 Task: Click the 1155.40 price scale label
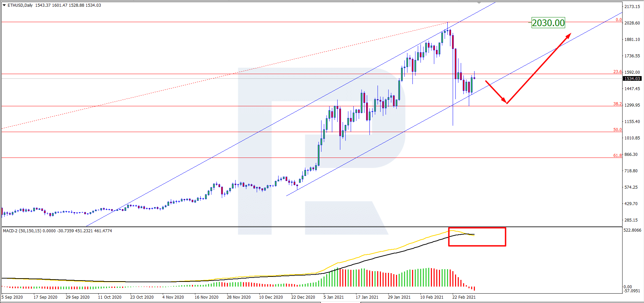click(x=632, y=122)
